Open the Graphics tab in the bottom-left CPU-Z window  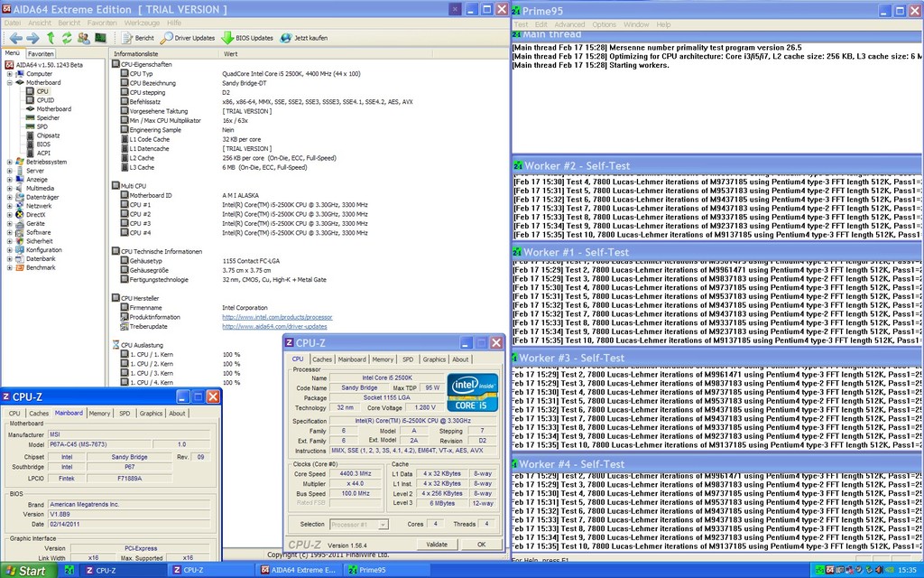tap(151, 414)
